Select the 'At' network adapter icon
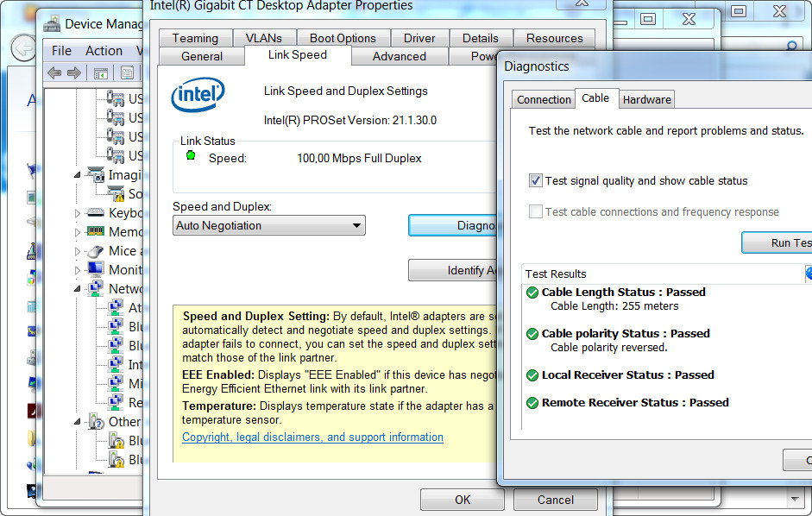This screenshot has height=516, width=812. 116,308
